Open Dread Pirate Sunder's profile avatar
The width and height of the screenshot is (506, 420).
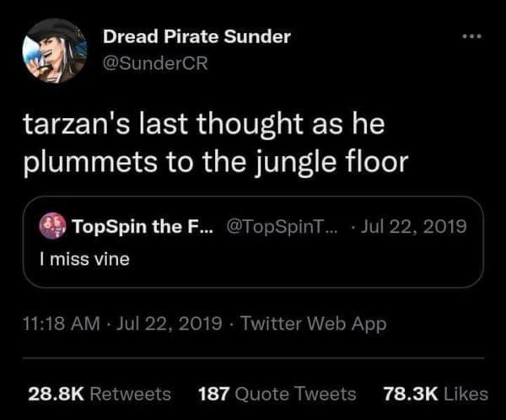pyautogui.click(x=55, y=50)
